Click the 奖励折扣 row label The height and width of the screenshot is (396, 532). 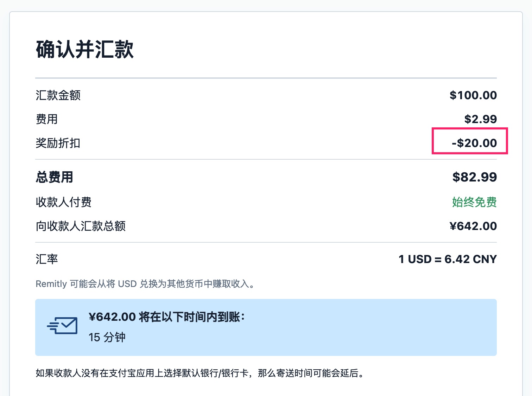click(x=58, y=143)
